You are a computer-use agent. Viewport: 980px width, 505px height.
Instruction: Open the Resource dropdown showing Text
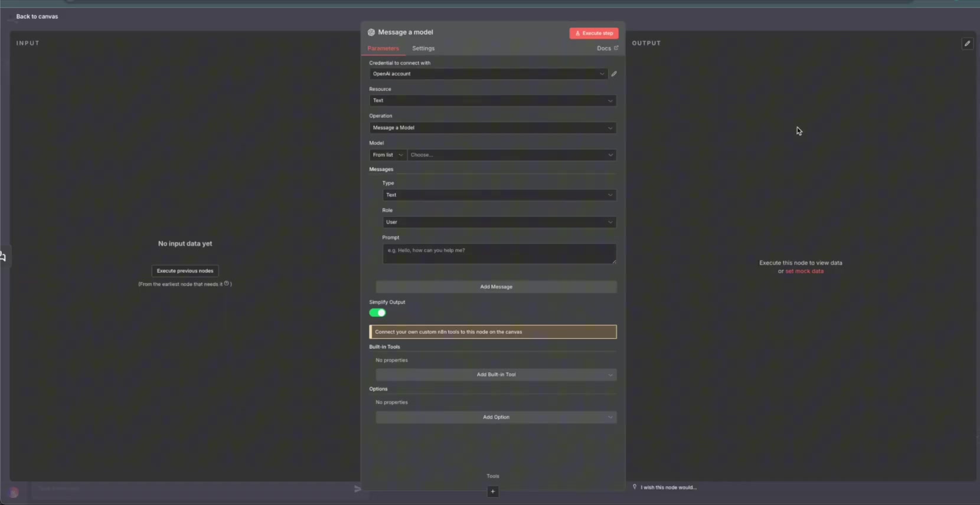[x=492, y=100]
